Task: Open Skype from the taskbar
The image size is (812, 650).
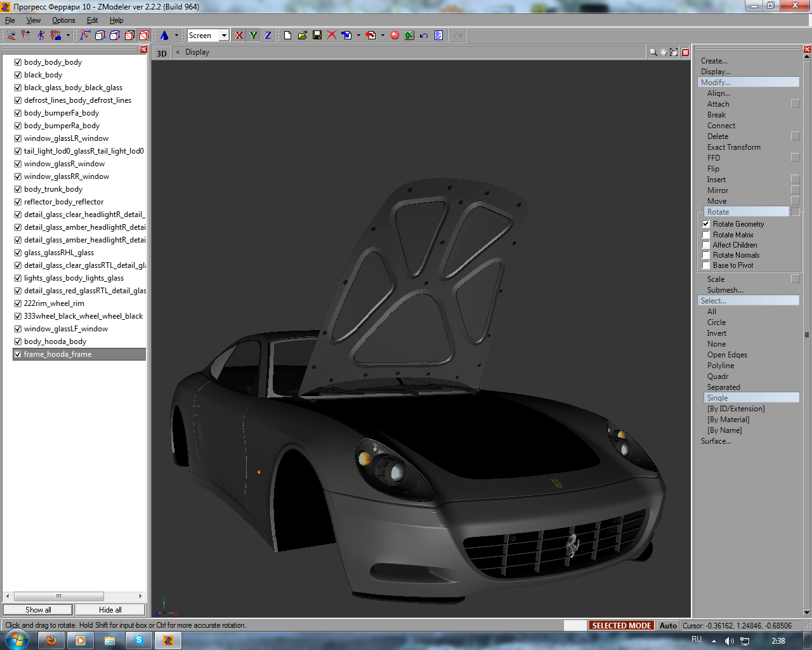Action: point(139,640)
